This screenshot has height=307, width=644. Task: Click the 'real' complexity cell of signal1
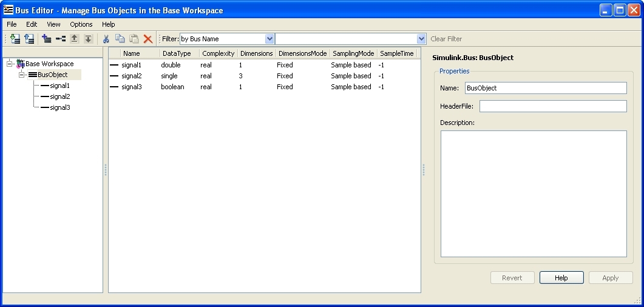(206, 65)
